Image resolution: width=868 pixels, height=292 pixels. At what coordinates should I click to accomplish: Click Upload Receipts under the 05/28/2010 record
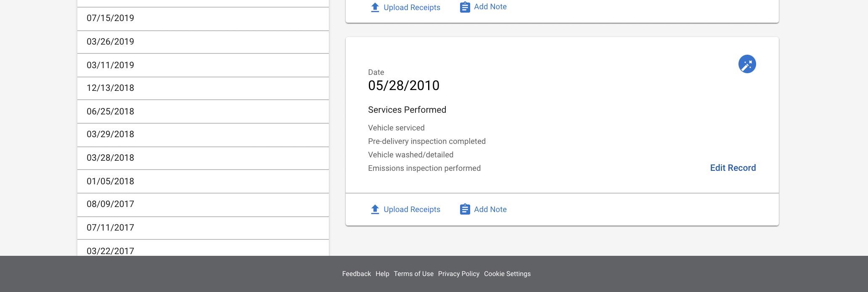[412, 210]
